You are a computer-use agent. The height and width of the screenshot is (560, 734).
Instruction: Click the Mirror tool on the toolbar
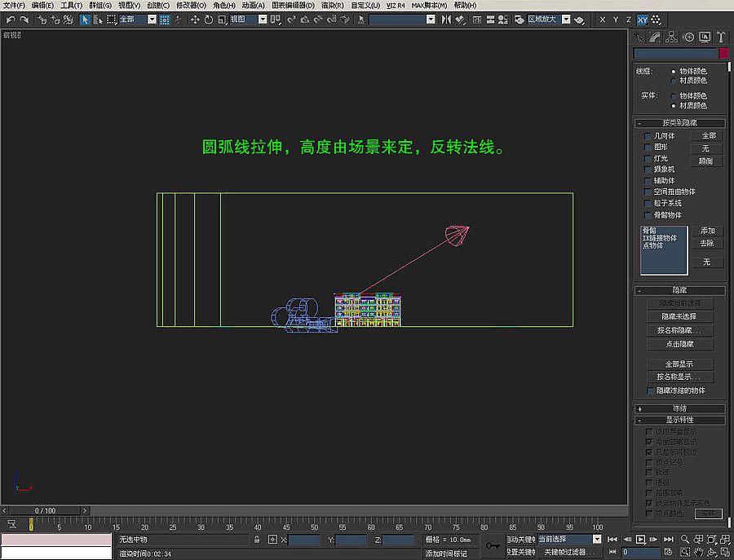coord(444,20)
